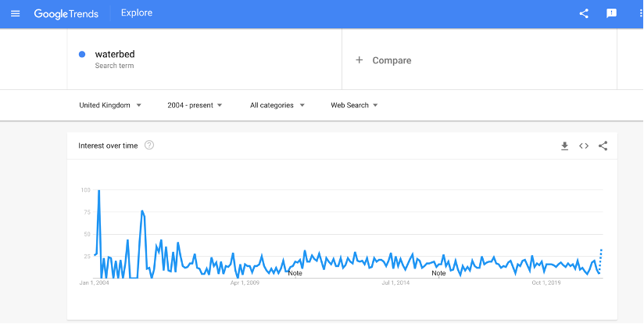Click the Explore header link

137,13
